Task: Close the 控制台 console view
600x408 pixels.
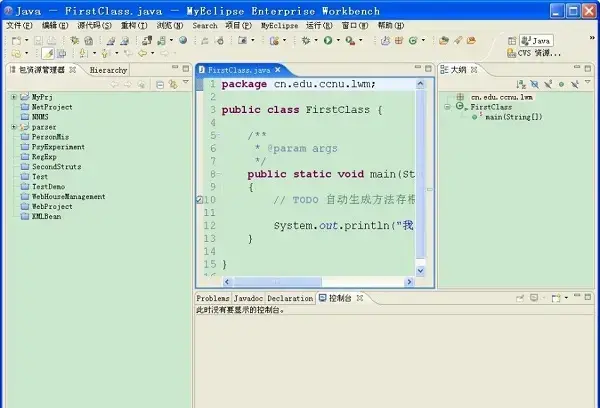Action: (360, 298)
